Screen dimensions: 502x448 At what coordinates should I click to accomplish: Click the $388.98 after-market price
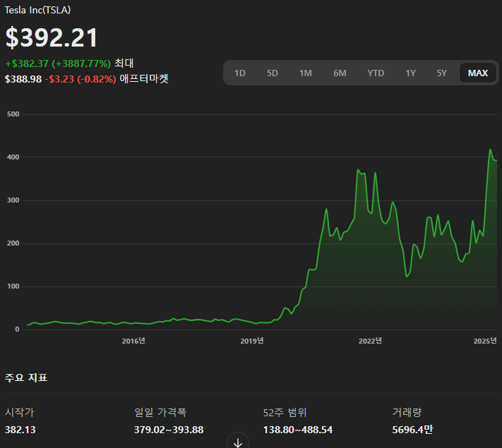[x=23, y=79]
